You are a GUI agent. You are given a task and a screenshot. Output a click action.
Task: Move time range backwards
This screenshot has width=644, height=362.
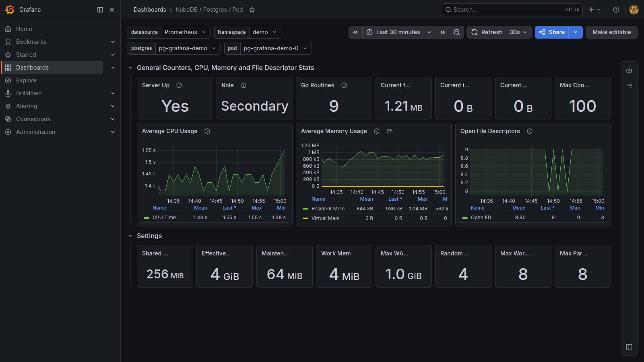(x=355, y=32)
